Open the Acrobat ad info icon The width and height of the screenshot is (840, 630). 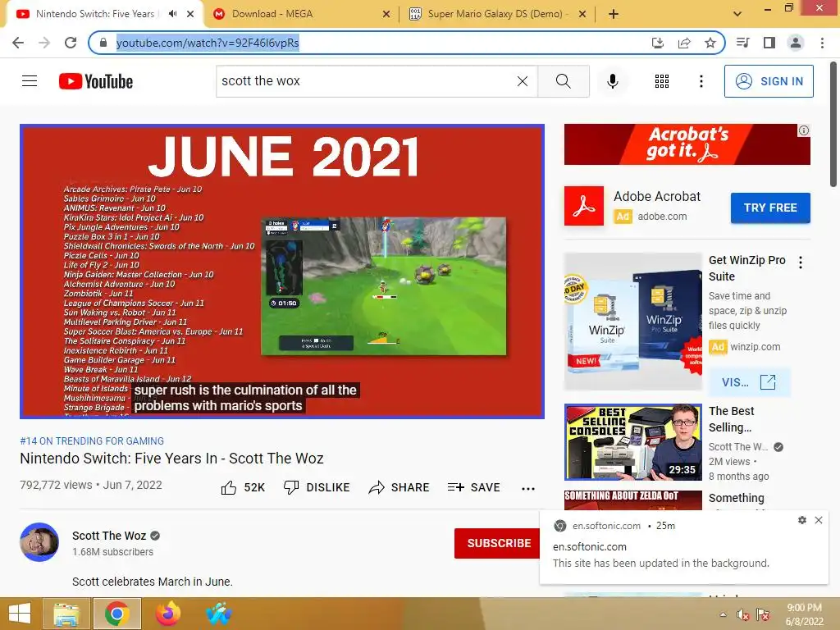pyautogui.click(x=804, y=130)
